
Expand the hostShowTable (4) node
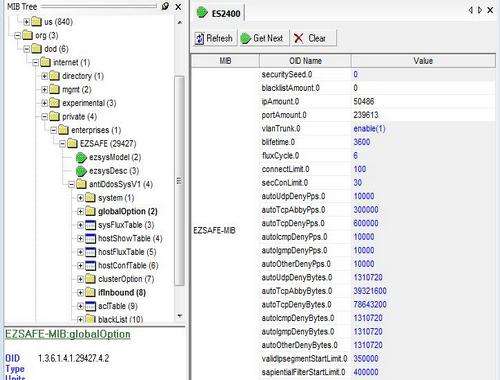(x=80, y=238)
